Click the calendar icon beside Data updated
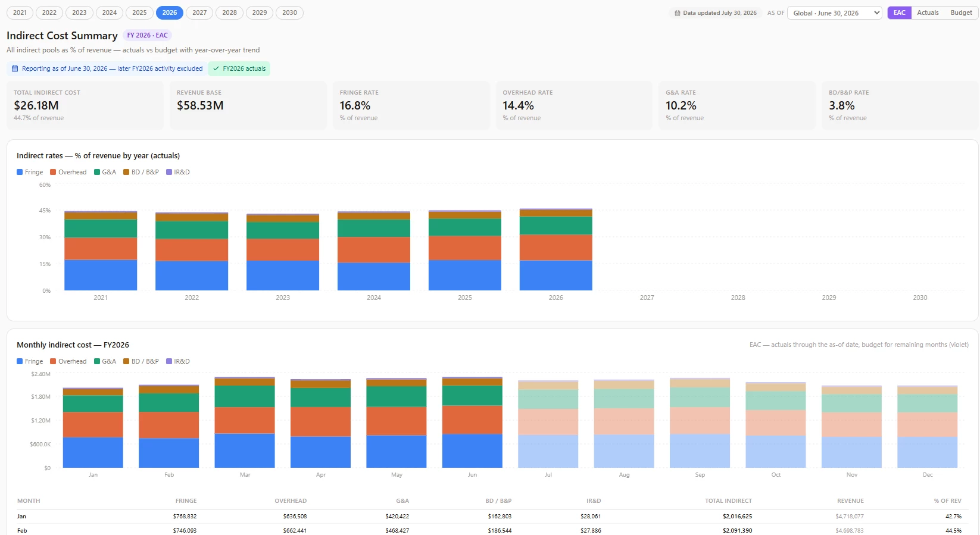Viewport: 980px width, 535px height. coord(678,13)
